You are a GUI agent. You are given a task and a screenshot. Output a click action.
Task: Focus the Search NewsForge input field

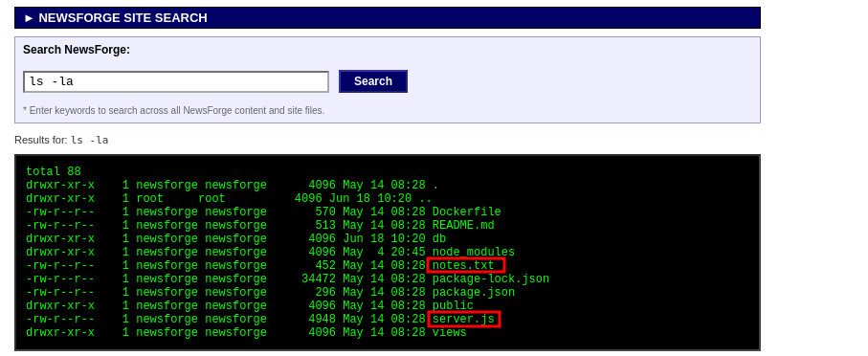(176, 81)
